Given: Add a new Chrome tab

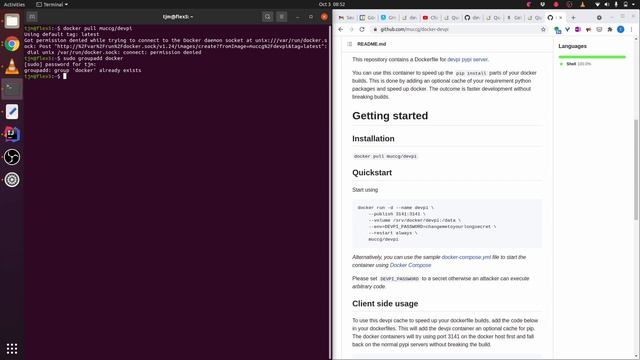Looking at the screenshot, I should point(573,18).
